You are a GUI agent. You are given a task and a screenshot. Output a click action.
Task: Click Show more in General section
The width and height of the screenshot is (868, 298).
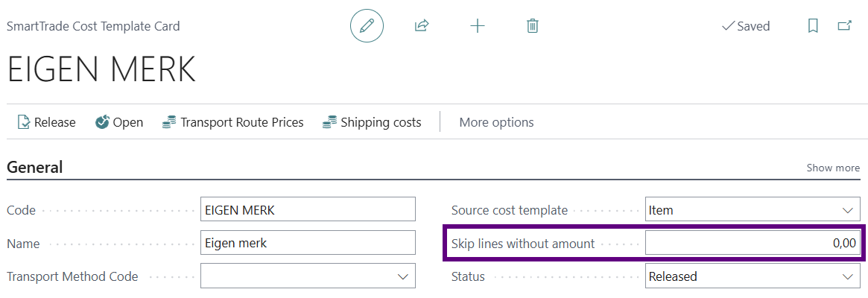coord(833,168)
